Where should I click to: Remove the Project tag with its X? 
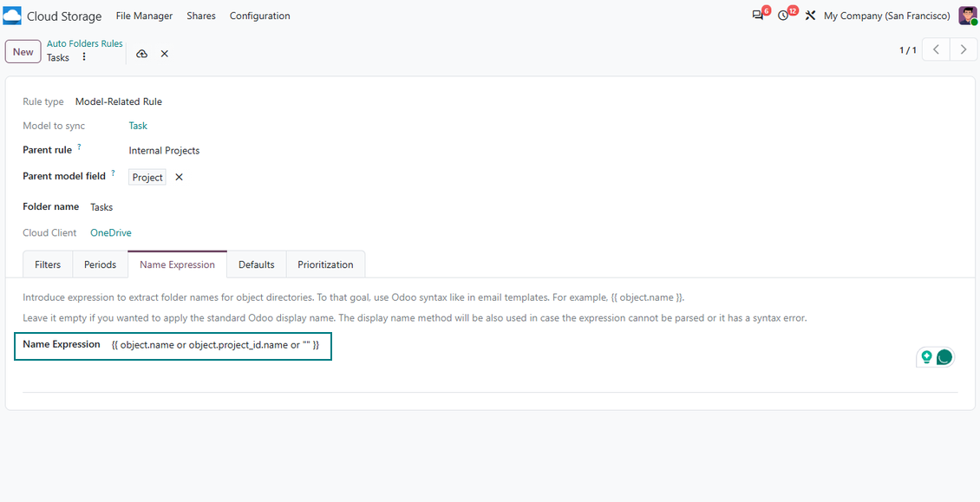pyautogui.click(x=179, y=178)
